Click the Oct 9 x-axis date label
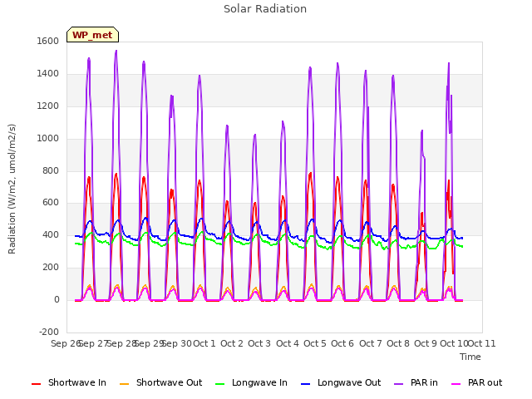 click(426, 343)
